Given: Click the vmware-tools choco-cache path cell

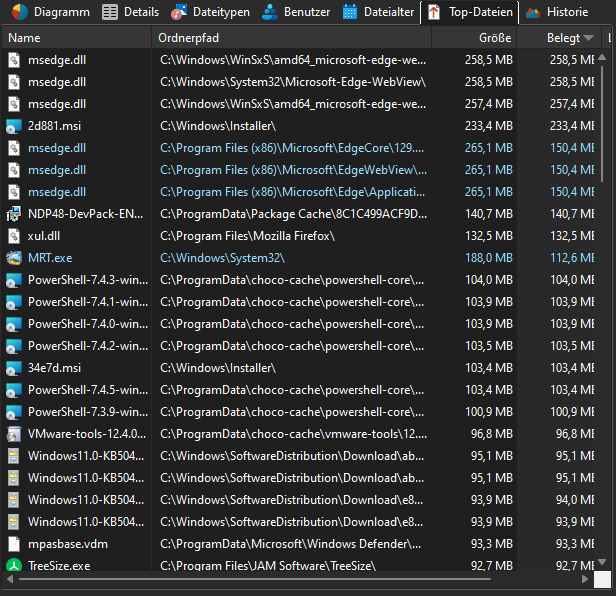Looking at the screenshot, I should tap(293, 434).
